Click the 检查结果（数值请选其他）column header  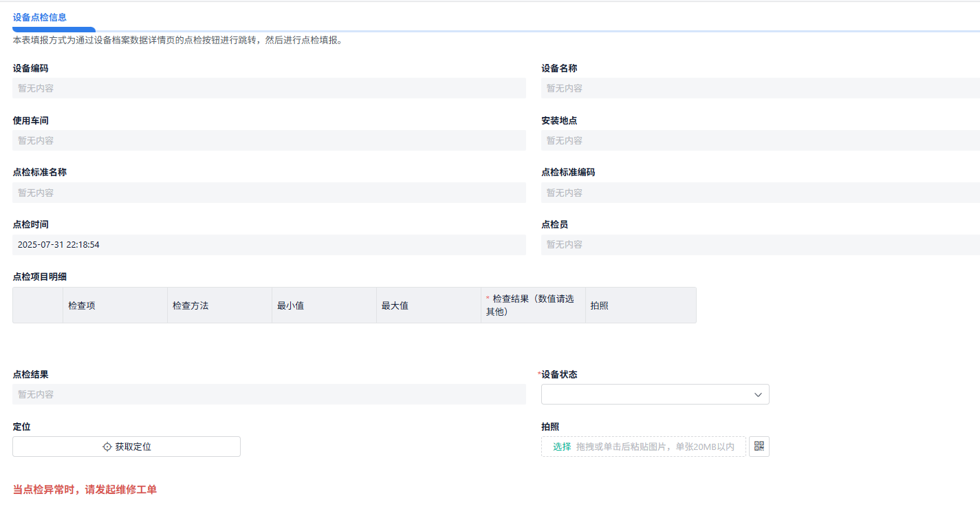(x=533, y=305)
